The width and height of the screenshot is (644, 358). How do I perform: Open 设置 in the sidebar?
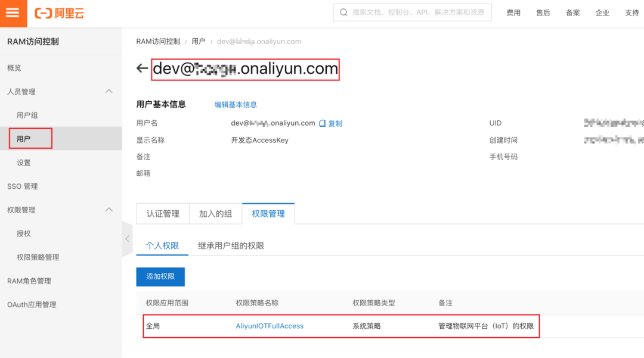coord(23,163)
